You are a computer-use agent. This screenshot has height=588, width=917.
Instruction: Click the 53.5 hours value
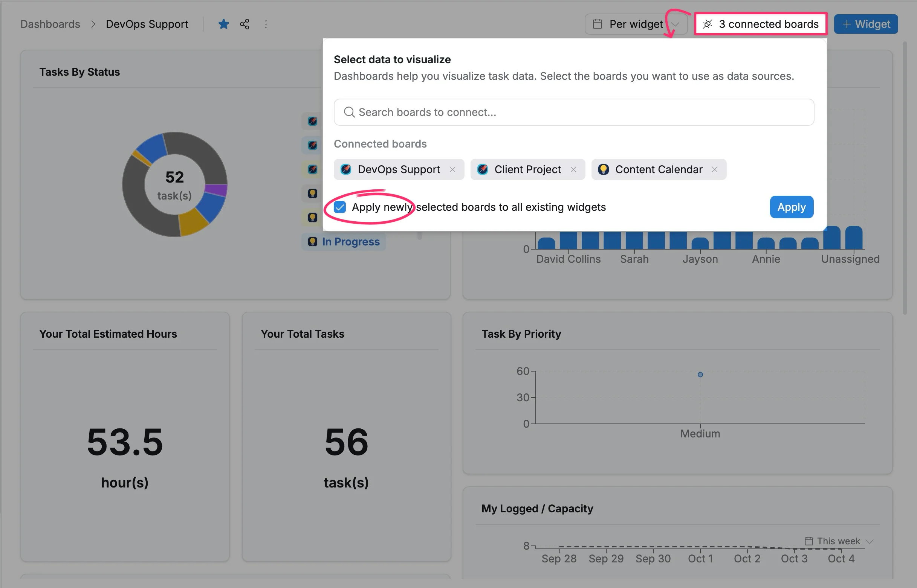[x=125, y=442]
